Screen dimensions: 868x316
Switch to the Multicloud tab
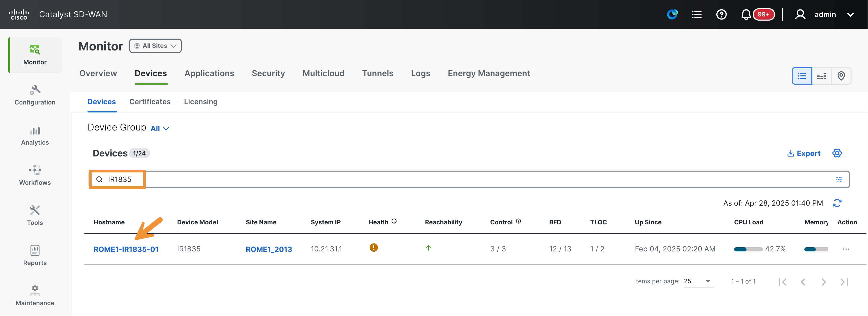324,73
